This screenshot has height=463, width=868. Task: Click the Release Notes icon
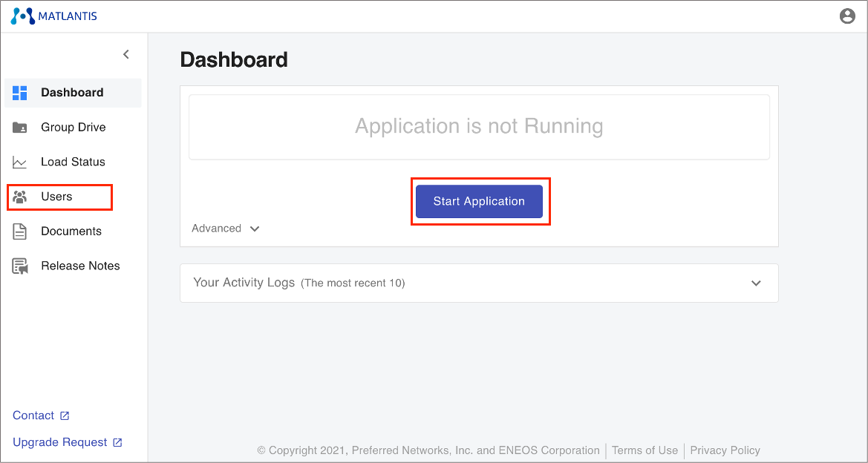(20, 266)
